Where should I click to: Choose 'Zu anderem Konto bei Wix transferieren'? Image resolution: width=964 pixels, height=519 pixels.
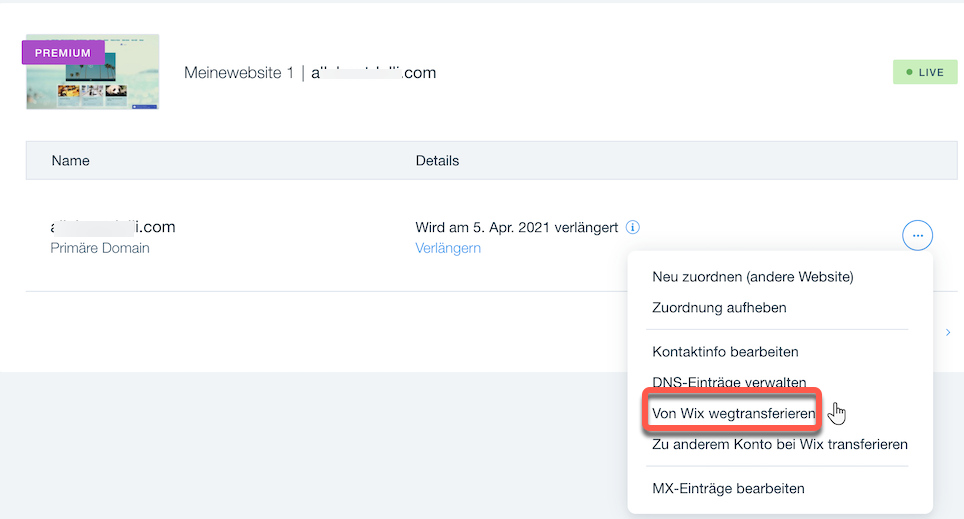tap(779, 444)
